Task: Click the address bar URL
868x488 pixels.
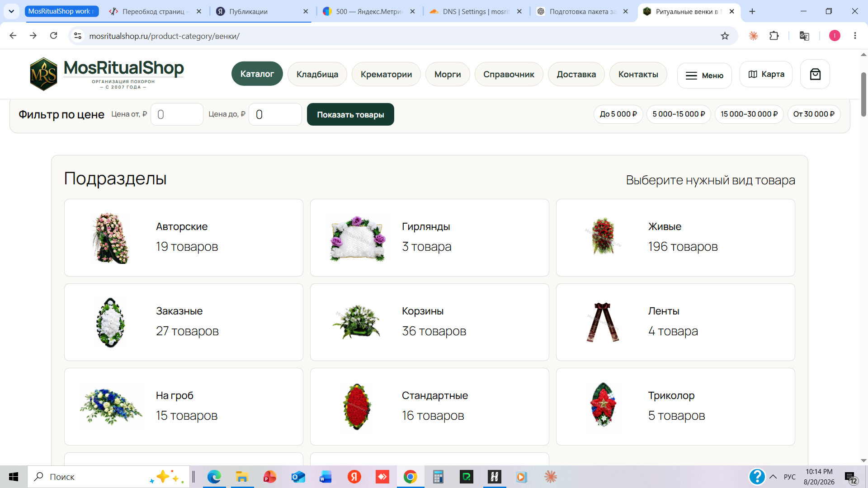Action: [x=165, y=36]
